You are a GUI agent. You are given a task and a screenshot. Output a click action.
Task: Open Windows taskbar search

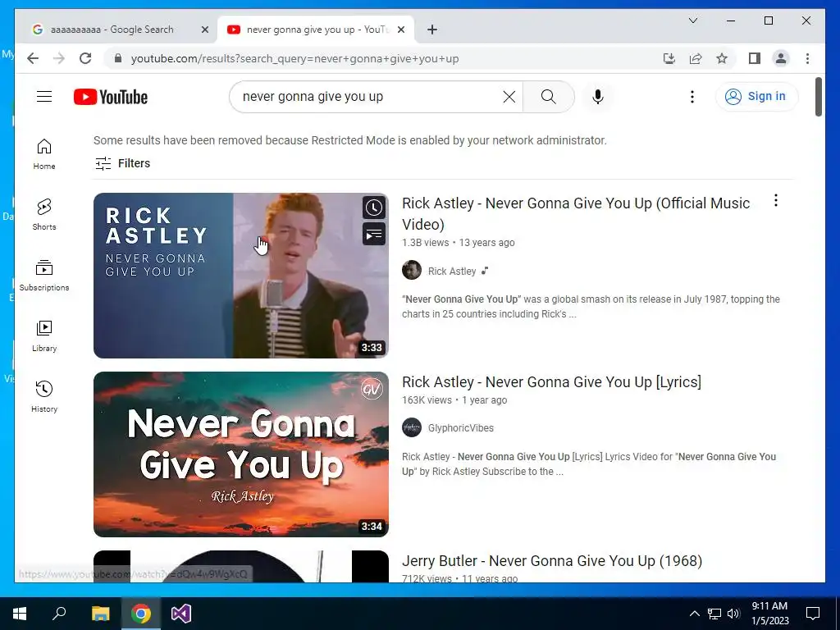point(59,614)
